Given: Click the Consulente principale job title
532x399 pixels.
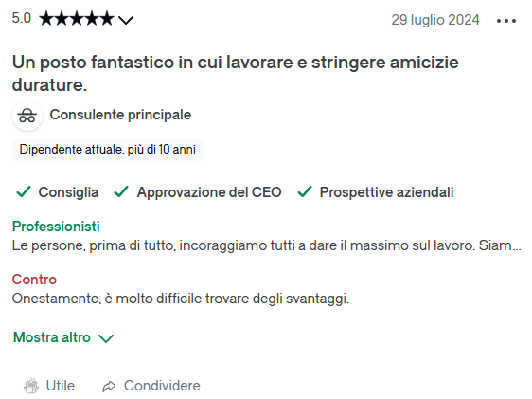Looking at the screenshot, I should [120, 115].
